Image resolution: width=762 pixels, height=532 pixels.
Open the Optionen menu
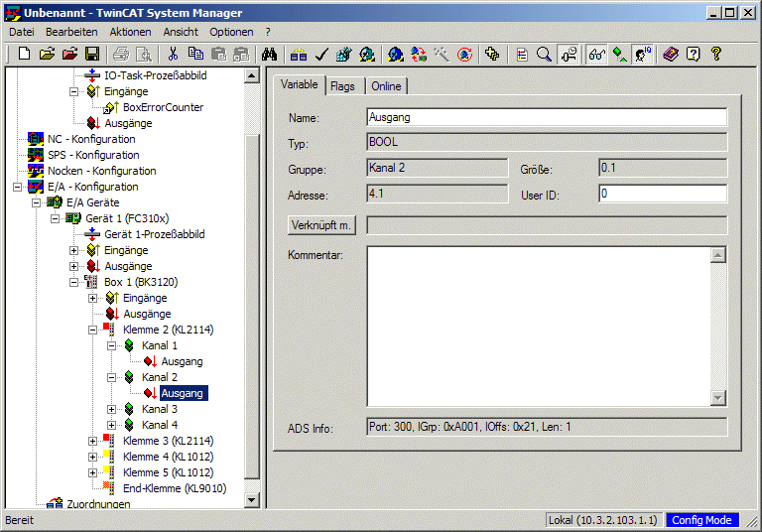click(x=231, y=32)
